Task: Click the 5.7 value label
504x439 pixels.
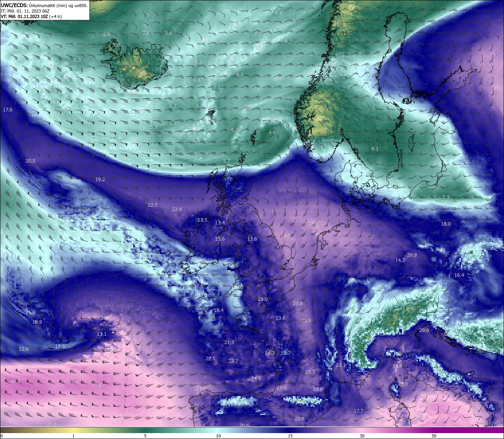Action: (x=226, y=161)
